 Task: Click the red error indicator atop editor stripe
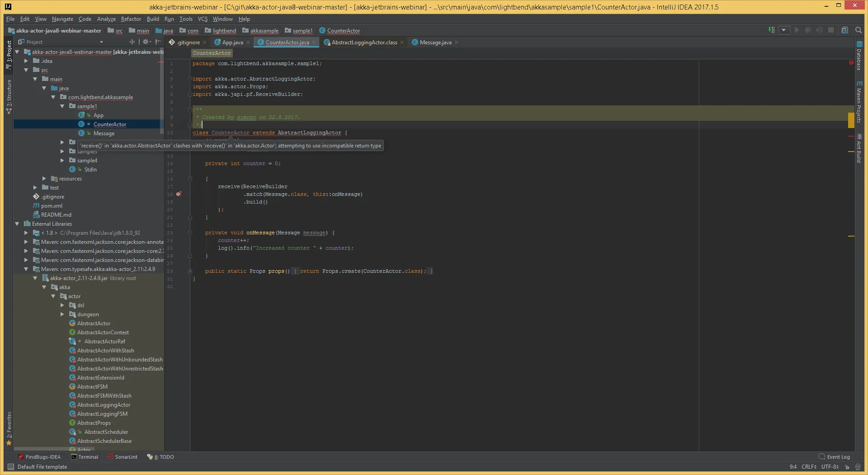coord(851,62)
